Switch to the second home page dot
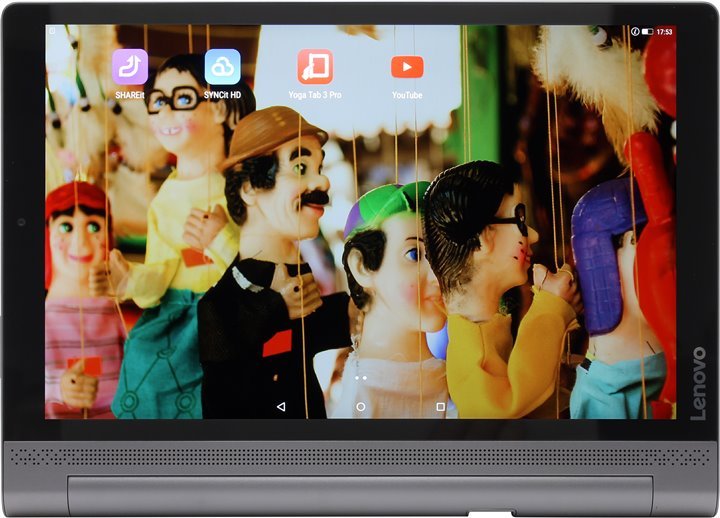 (x=365, y=379)
